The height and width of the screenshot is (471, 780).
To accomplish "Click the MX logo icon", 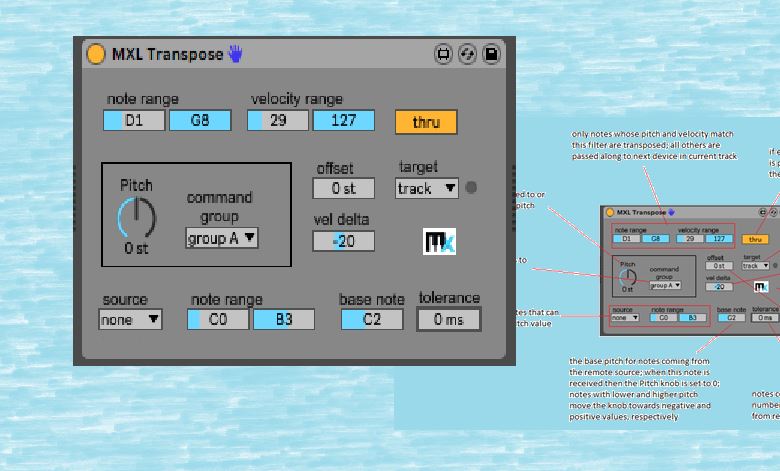I will (440, 242).
